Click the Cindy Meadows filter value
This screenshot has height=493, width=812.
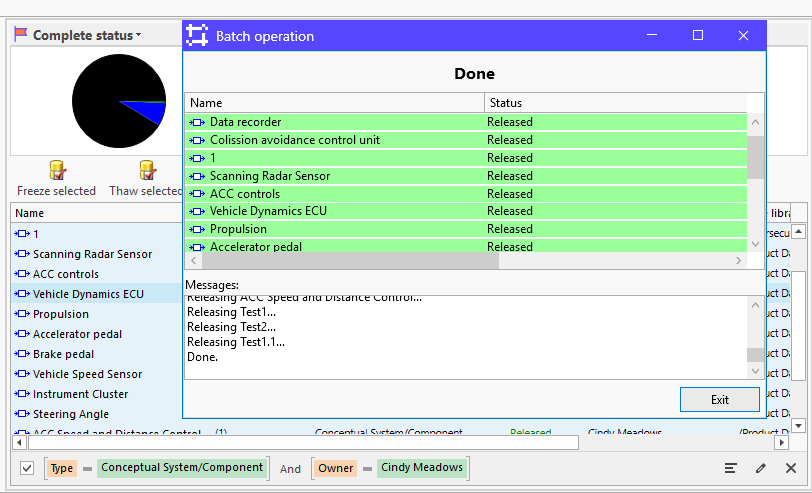click(x=422, y=468)
